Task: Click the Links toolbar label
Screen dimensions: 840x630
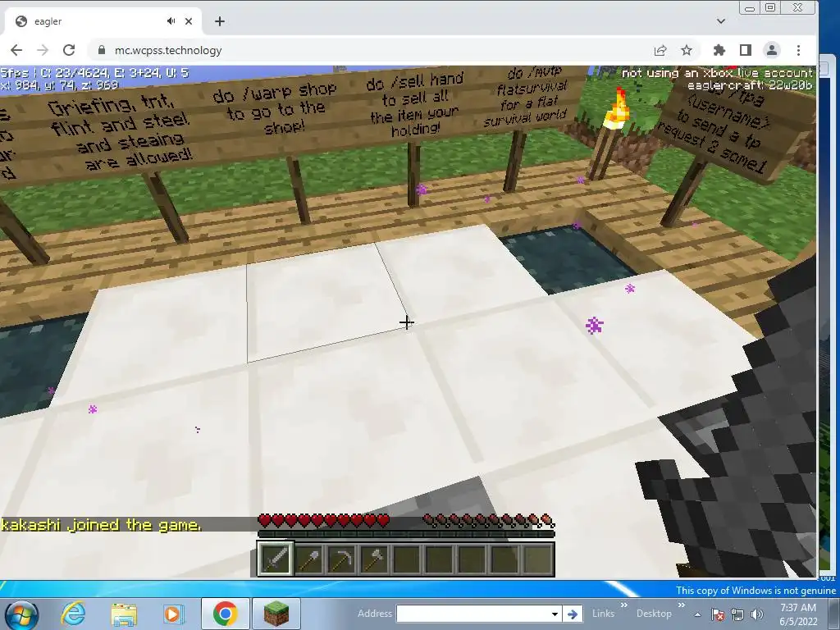Action: [x=603, y=614]
